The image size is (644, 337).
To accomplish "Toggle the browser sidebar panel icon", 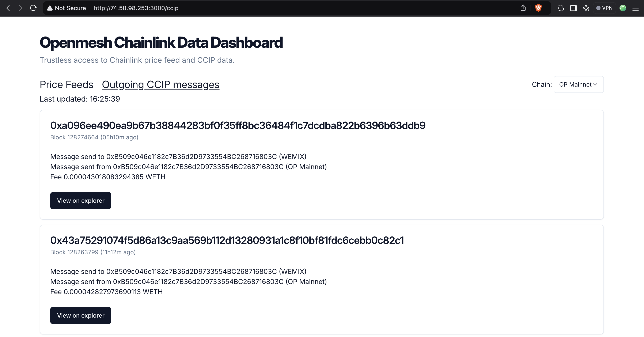I will tap(573, 8).
